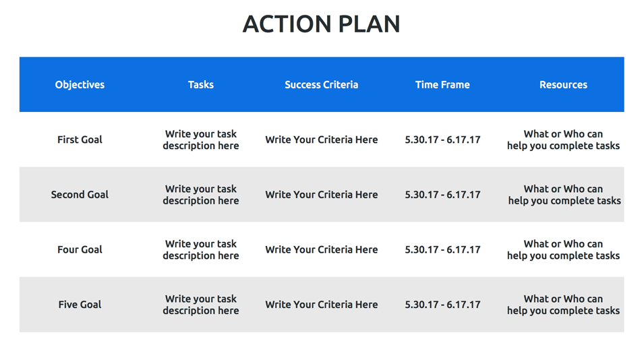Select the Tasks column header

(x=201, y=85)
